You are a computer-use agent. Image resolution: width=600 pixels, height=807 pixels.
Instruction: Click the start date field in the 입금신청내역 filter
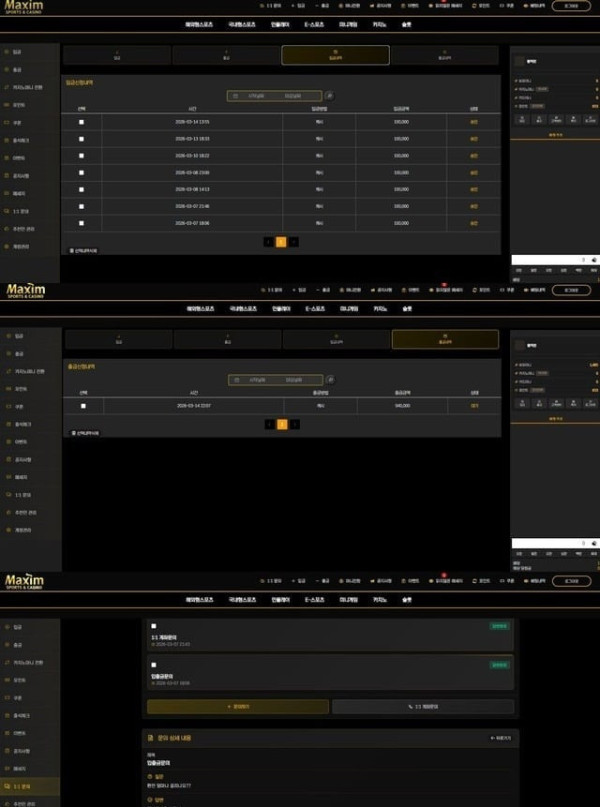(256, 96)
